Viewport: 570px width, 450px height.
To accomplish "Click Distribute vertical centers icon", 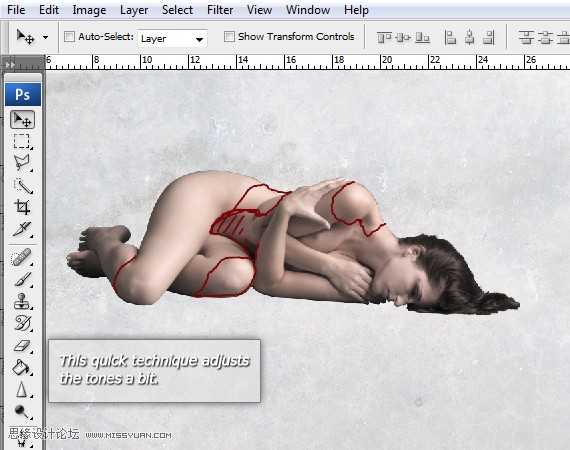I will (545, 37).
